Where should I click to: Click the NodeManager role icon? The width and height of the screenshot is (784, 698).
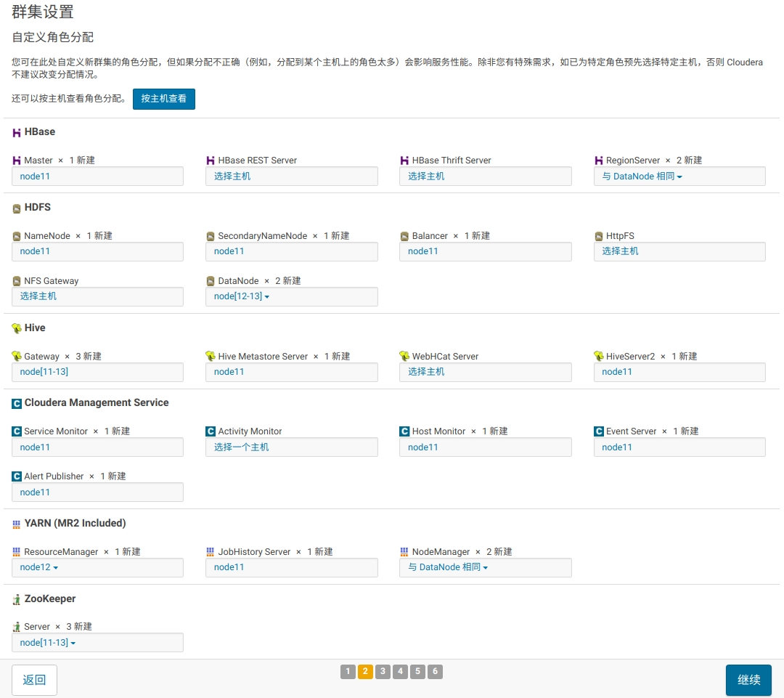point(404,552)
